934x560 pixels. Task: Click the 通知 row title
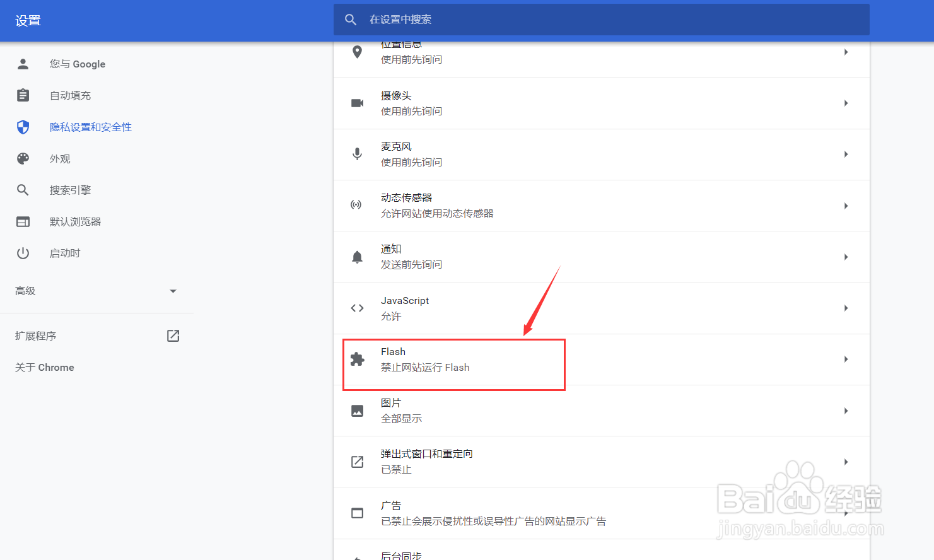391,248
